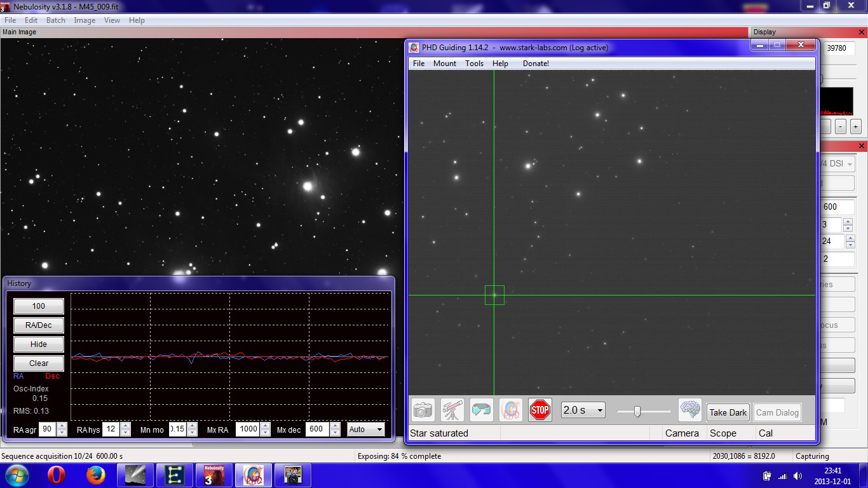Adjust the display gamma slider in PHD
This screenshot has width=868, height=488.
coord(639,411)
